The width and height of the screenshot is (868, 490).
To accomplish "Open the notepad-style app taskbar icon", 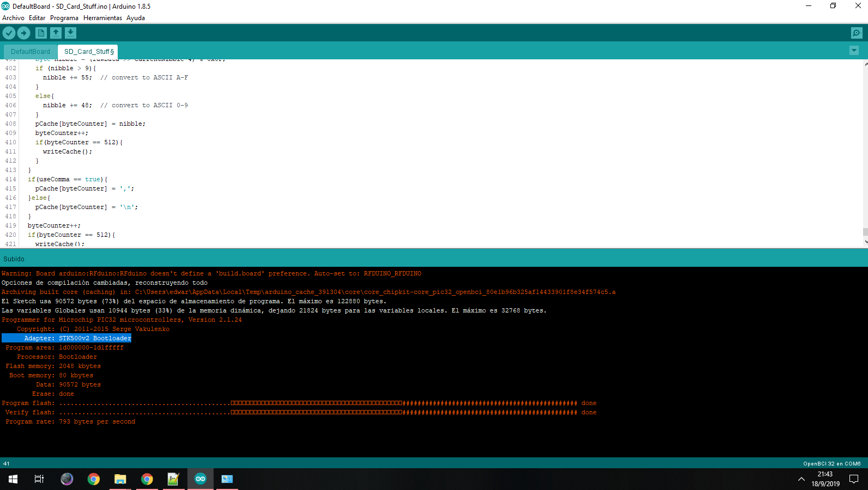I will 173,479.
